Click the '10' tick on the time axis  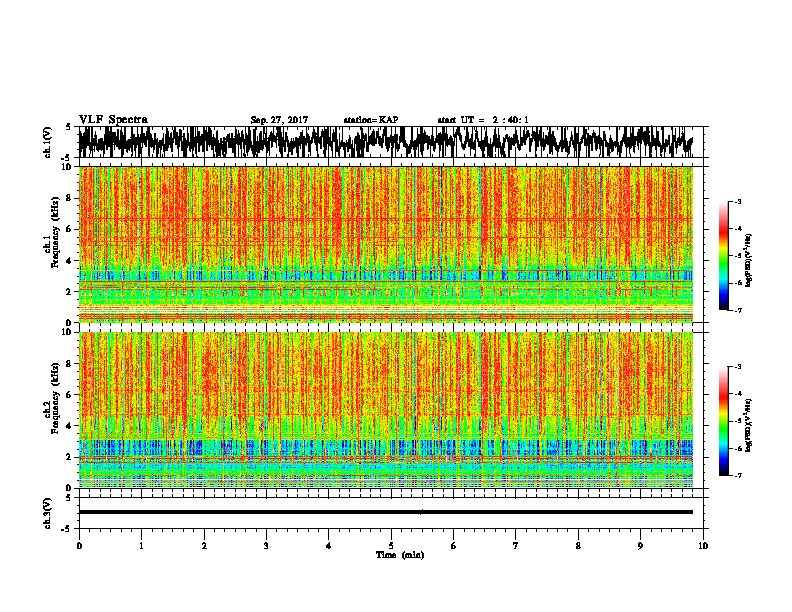click(x=703, y=546)
